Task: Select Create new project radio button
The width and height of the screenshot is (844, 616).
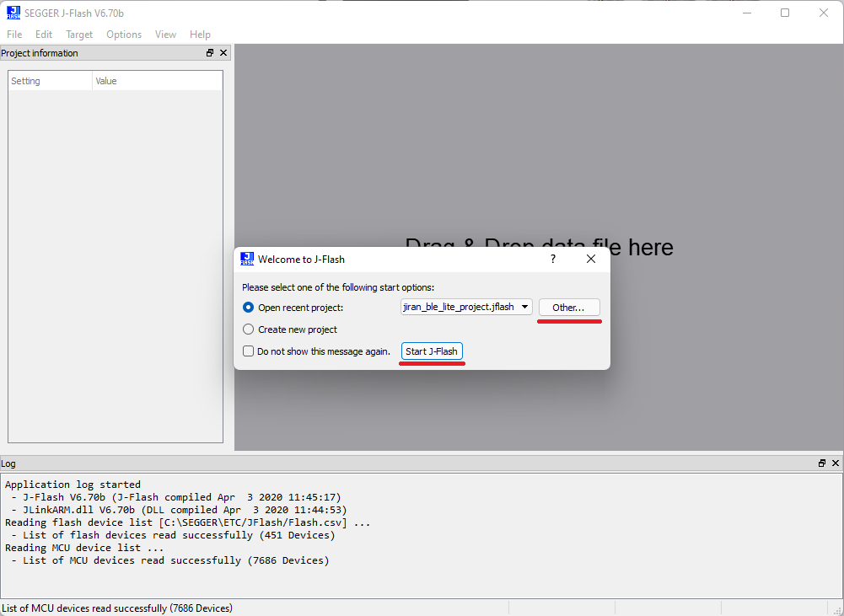Action: point(248,329)
